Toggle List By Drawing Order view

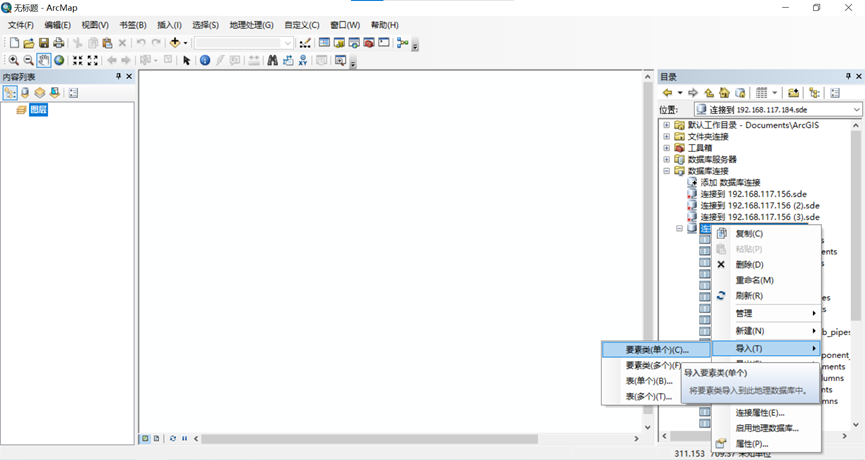tap(10, 93)
